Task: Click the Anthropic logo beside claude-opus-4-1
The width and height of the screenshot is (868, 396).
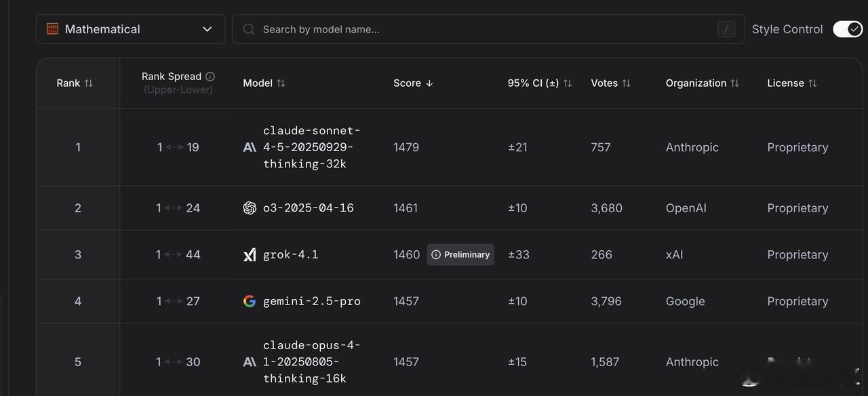Action: (250, 362)
